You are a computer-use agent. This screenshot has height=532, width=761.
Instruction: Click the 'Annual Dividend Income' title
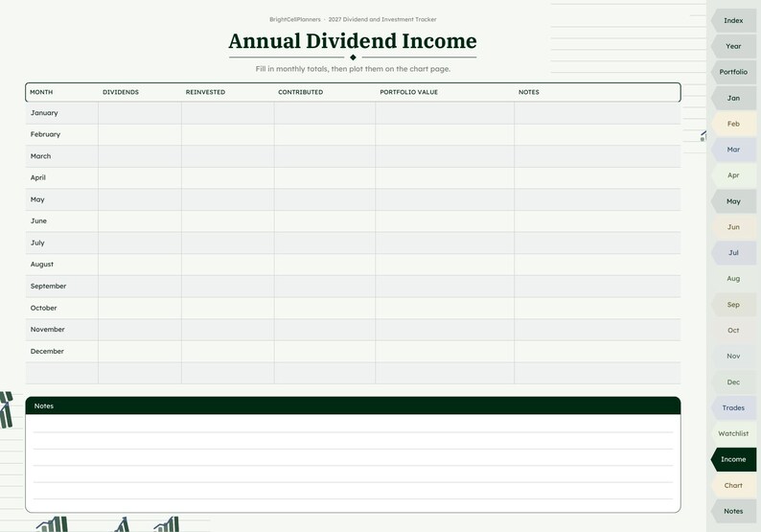(x=353, y=41)
